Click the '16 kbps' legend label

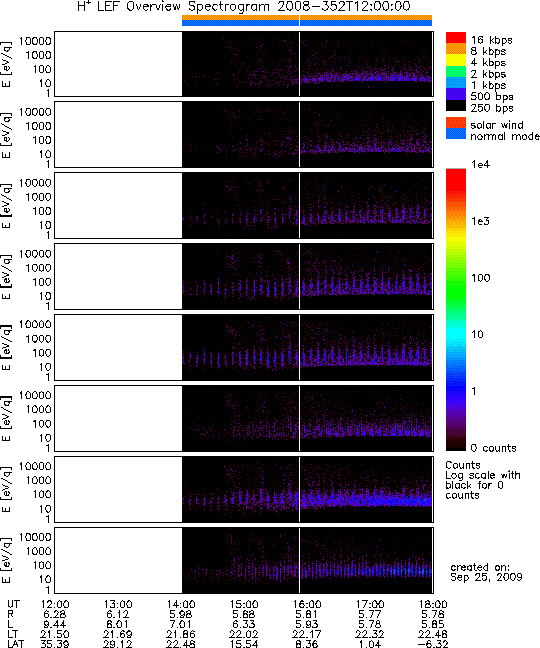tap(492, 40)
